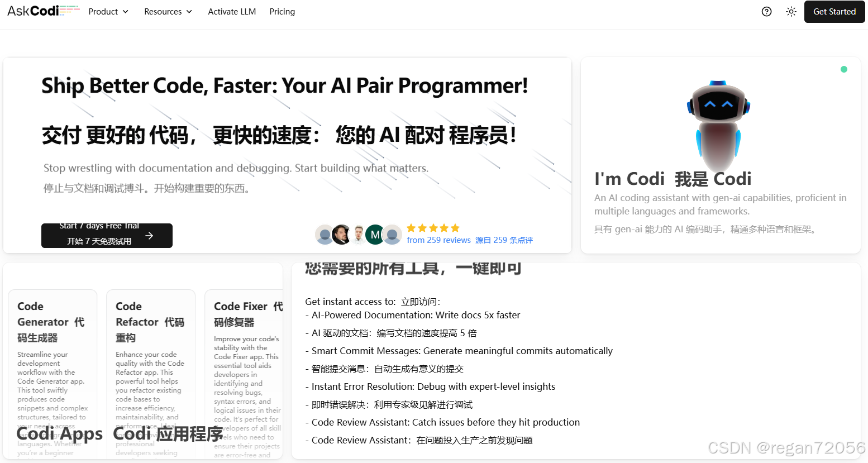Screen dimensions: 868x463
Task: Expand the Product dropdown menu
Action: [108, 12]
